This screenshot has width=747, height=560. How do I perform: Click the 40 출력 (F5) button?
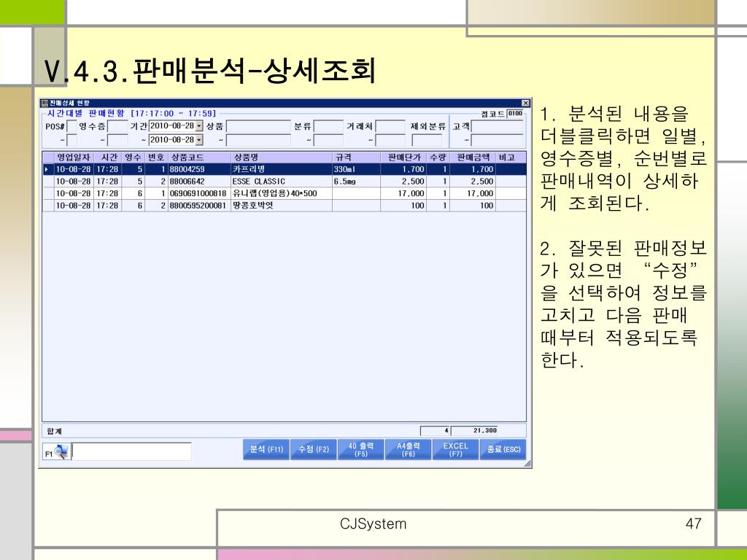tap(360, 449)
